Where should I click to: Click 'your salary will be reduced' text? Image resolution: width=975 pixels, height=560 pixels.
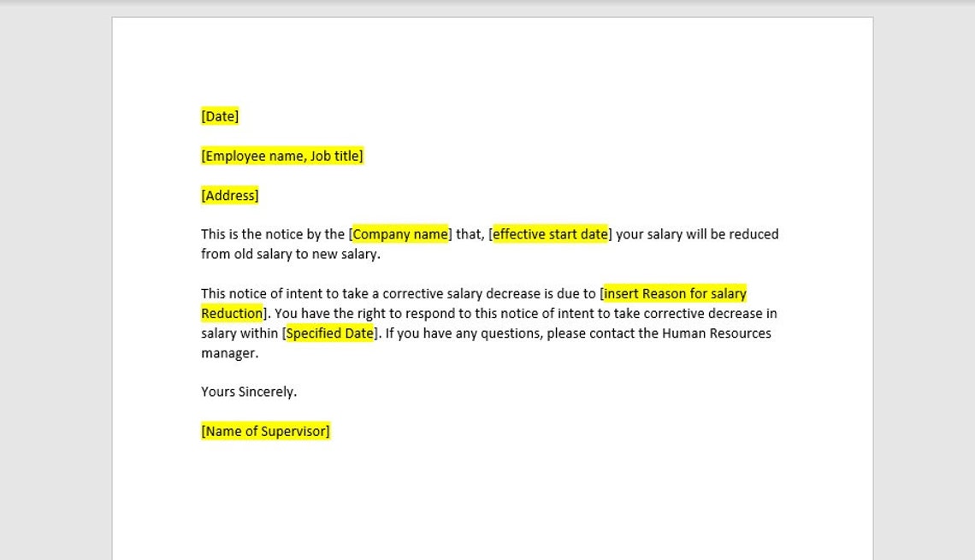pos(697,234)
